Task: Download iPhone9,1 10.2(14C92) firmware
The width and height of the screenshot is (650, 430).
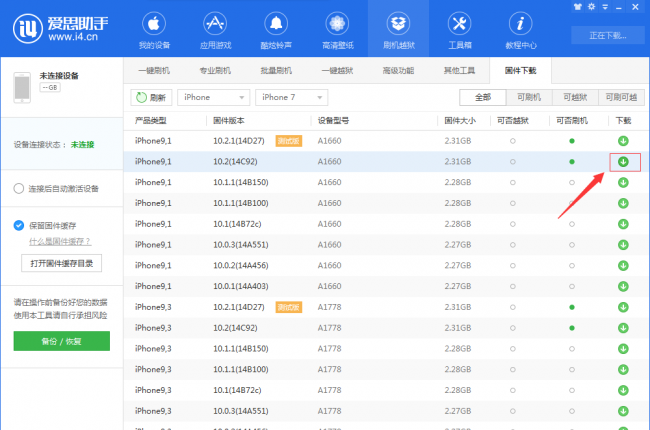Action: 623,162
